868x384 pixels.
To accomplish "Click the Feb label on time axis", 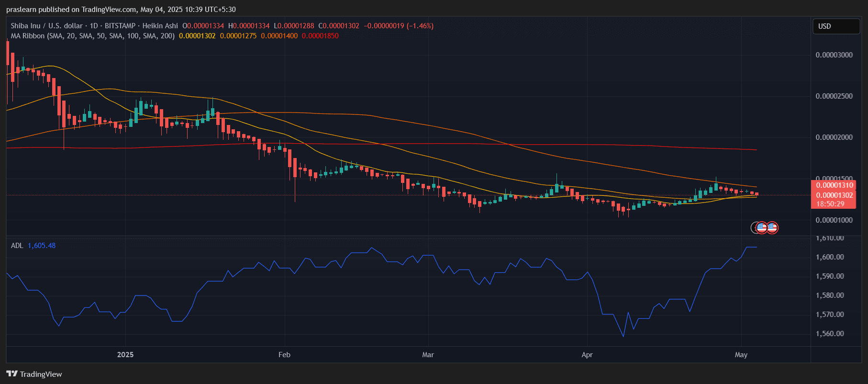I will click(x=284, y=355).
